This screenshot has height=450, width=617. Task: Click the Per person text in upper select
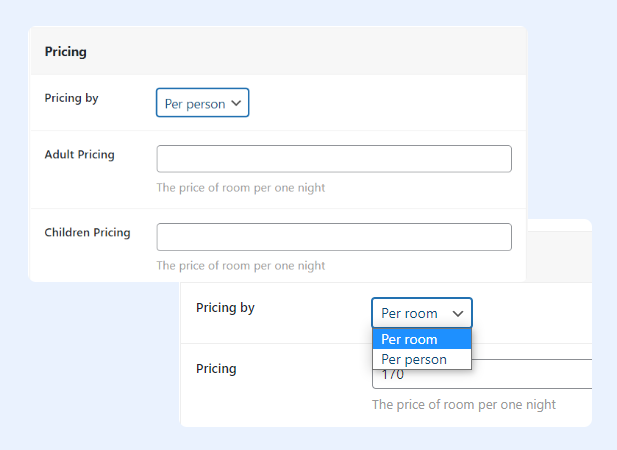point(195,104)
